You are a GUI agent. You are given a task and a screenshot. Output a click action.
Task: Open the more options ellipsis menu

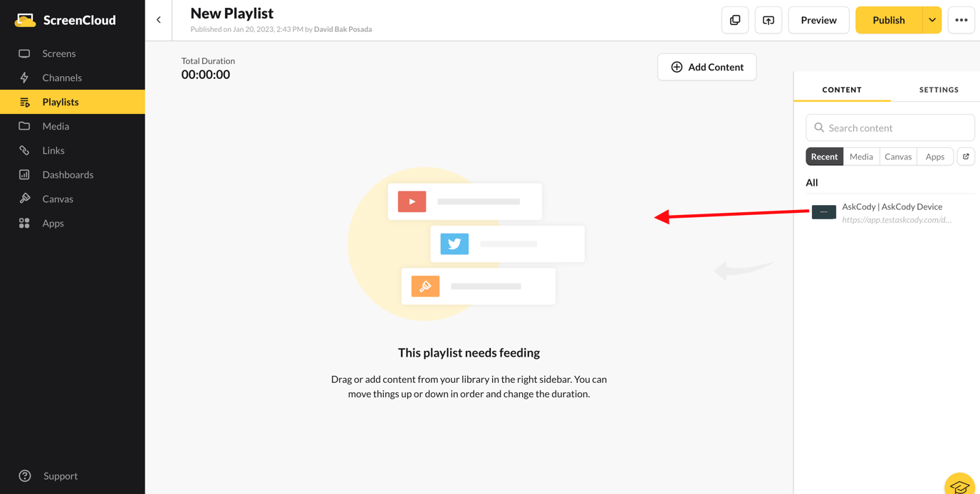tap(961, 20)
